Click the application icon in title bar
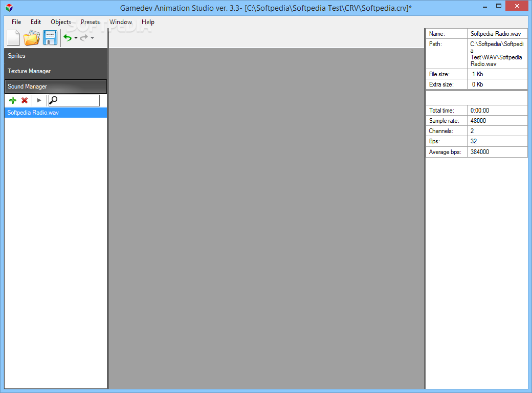Viewport: 532px width, 393px height. (9, 8)
